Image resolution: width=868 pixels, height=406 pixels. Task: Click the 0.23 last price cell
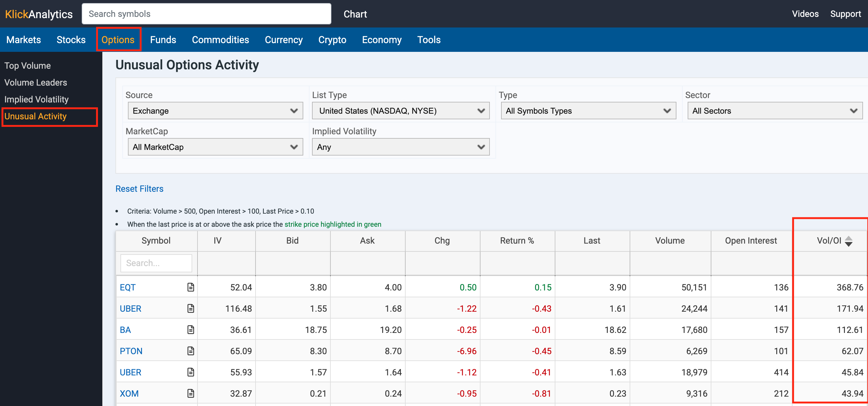(618, 394)
